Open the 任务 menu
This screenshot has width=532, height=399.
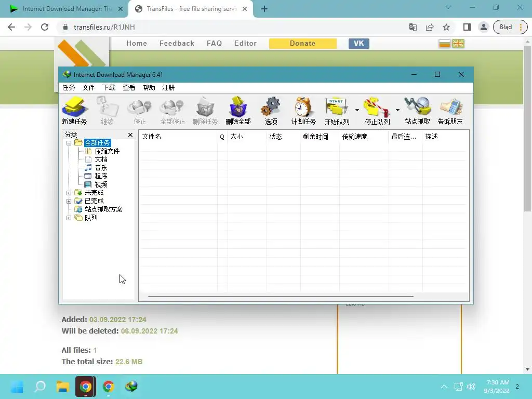pyautogui.click(x=69, y=87)
